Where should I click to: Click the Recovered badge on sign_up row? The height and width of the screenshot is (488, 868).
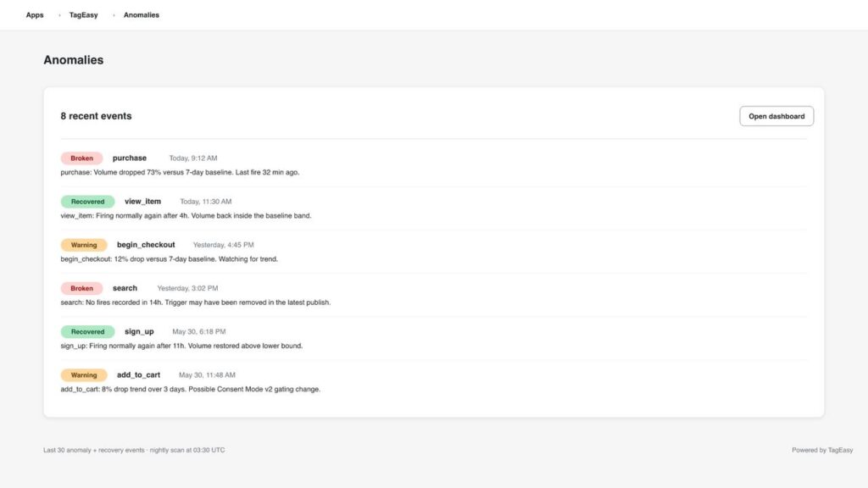click(87, 332)
